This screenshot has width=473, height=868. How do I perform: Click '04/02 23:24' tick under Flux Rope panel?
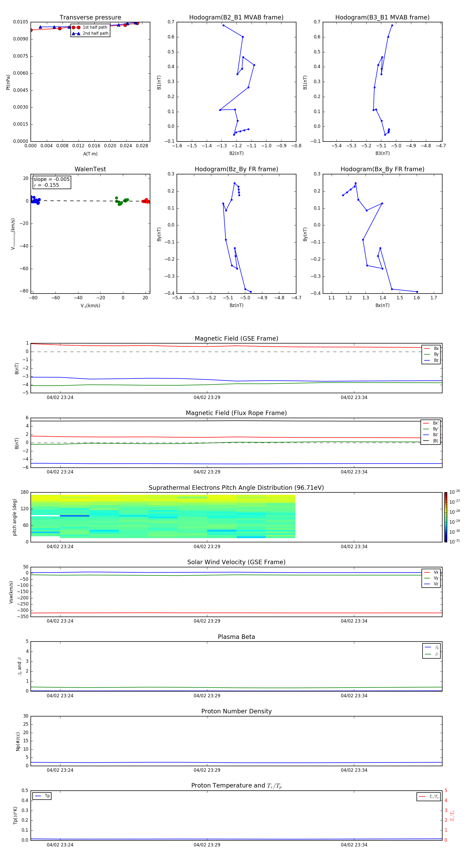pos(60,472)
